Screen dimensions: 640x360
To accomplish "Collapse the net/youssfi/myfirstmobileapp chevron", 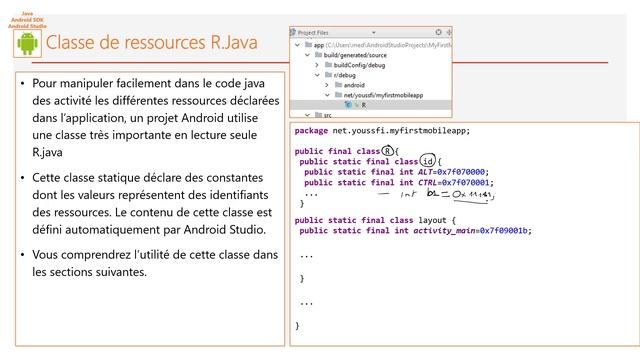I will pyautogui.click(x=327, y=95).
